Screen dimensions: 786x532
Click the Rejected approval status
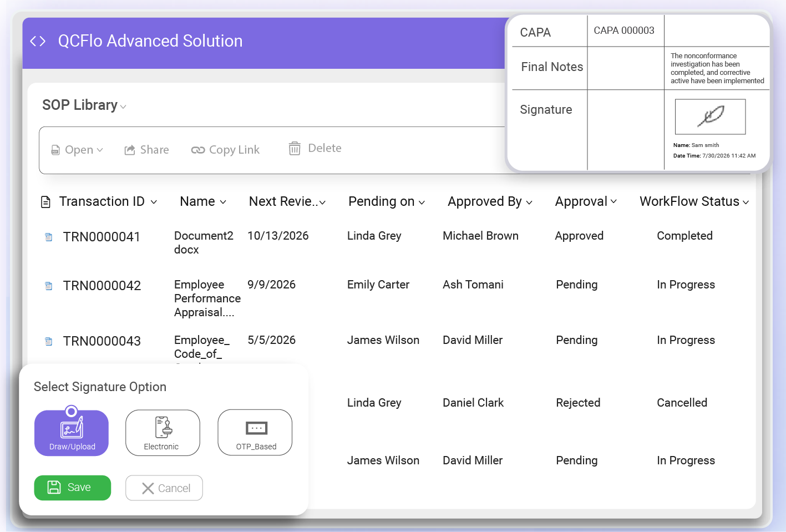[578, 403]
